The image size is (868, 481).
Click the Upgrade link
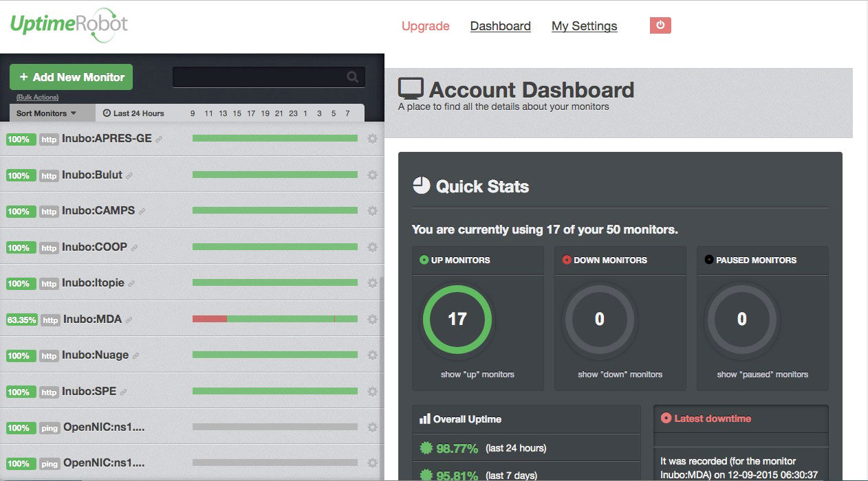pyautogui.click(x=425, y=26)
